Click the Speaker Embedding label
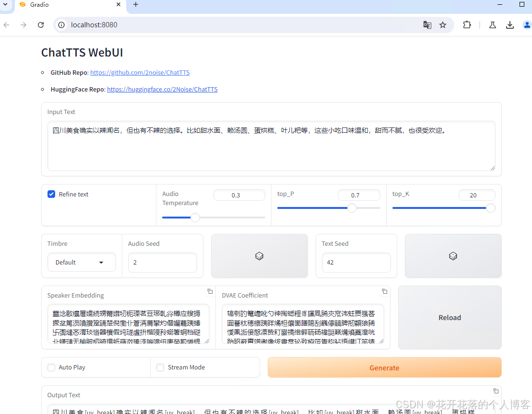 (x=76, y=296)
